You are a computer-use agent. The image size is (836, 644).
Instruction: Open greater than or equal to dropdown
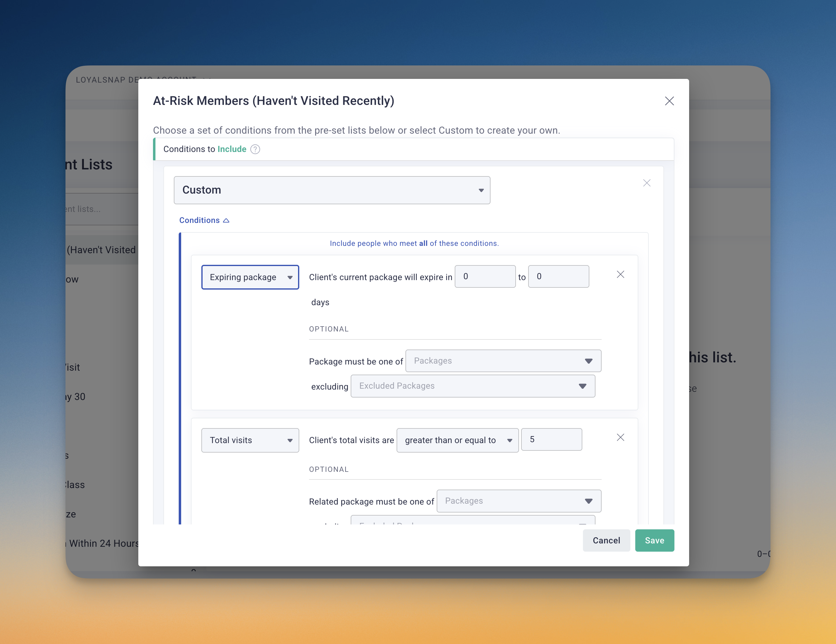[x=457, y=440]
